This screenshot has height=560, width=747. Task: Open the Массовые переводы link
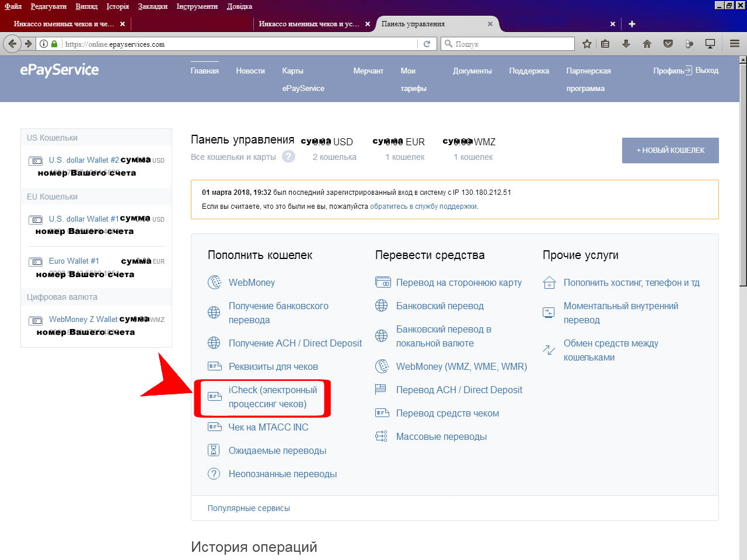(x=441, y=436)
